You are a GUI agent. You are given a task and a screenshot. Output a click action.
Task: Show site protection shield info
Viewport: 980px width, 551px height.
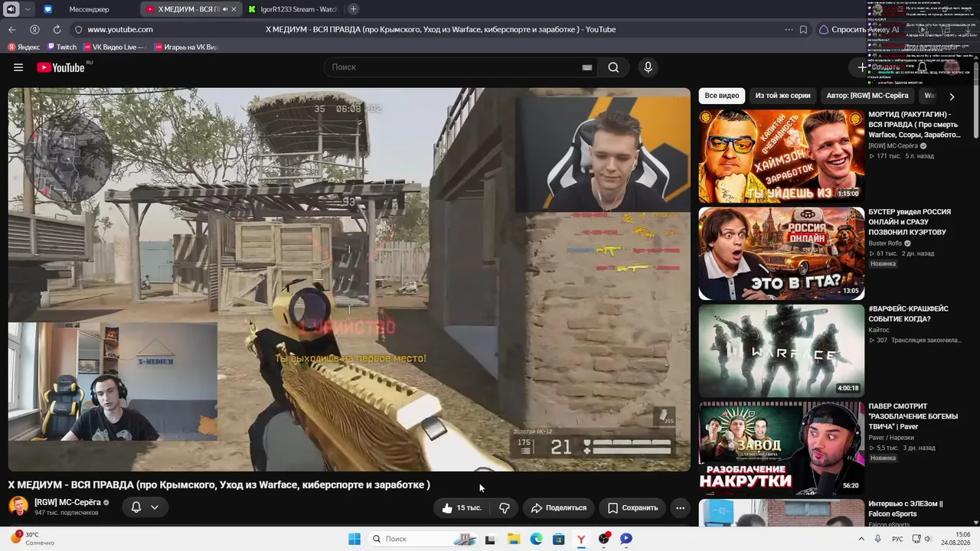[78, 30]
